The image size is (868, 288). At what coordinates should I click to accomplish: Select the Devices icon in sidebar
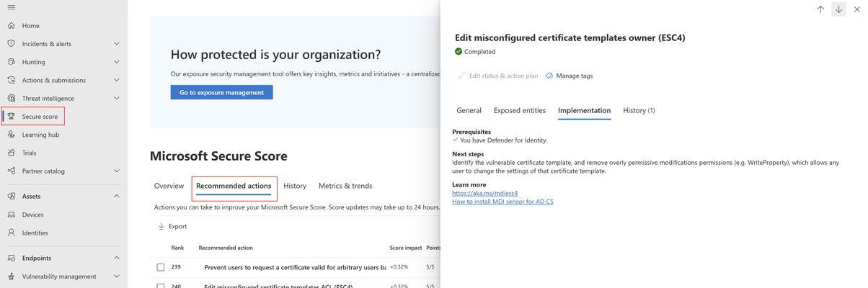11,215
